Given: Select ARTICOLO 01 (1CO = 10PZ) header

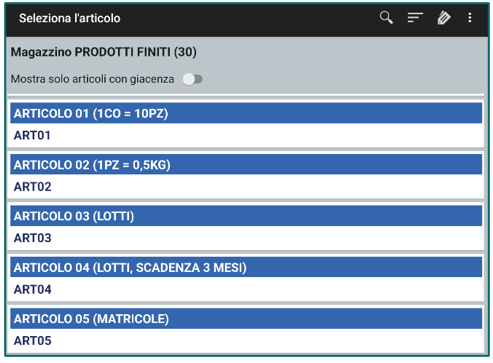Looking at the screenshot, I should 246,113.
